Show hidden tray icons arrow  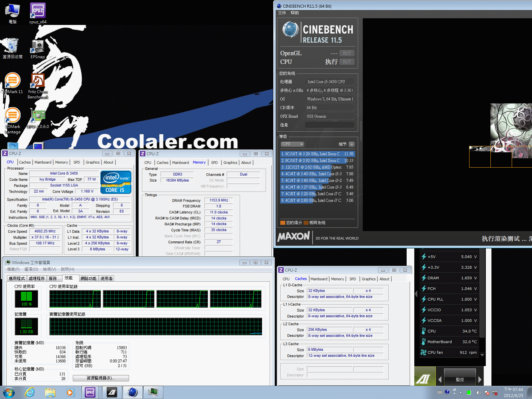[x=461, y=393]
